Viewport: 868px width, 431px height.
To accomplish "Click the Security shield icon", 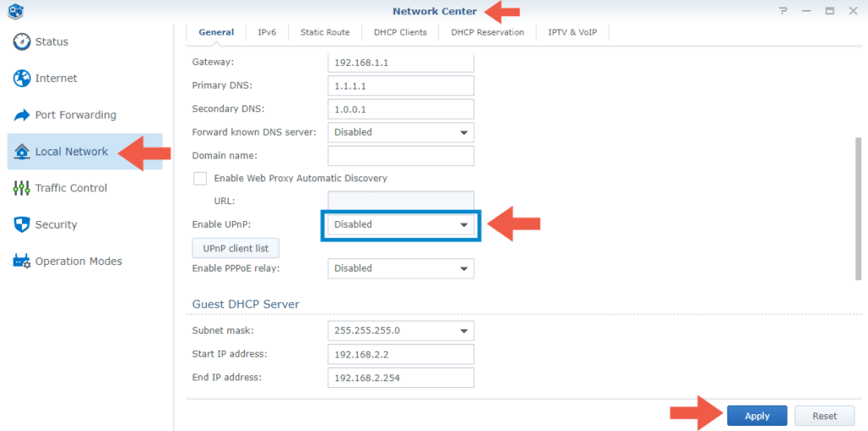I will click(21, 224).
